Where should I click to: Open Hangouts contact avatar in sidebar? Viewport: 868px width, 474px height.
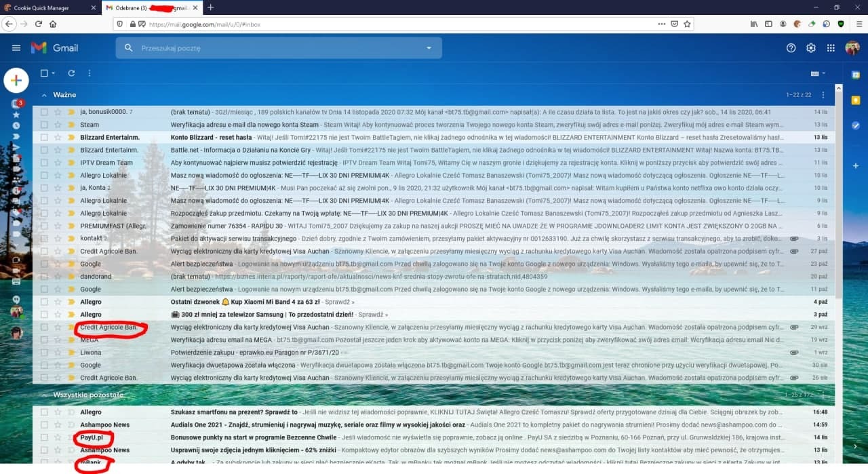point(16,332)
